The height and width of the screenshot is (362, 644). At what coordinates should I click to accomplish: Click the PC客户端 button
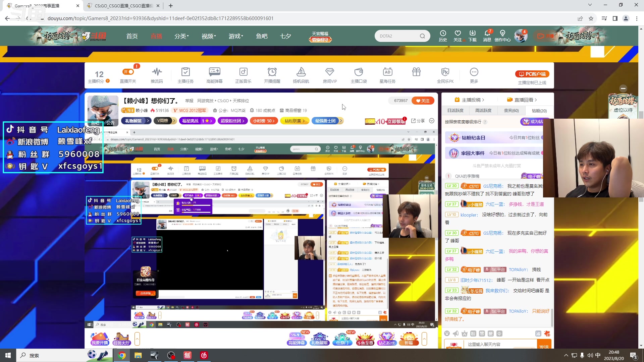(x=532, y=74)
